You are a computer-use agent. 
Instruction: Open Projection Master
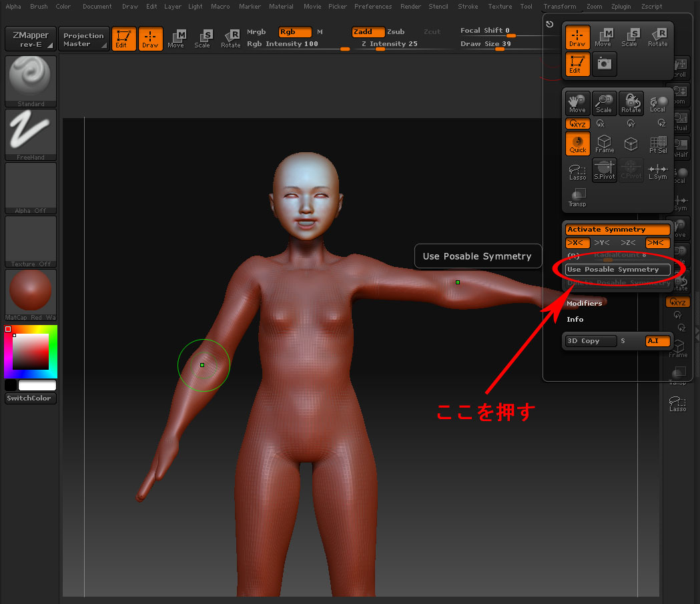83,39
